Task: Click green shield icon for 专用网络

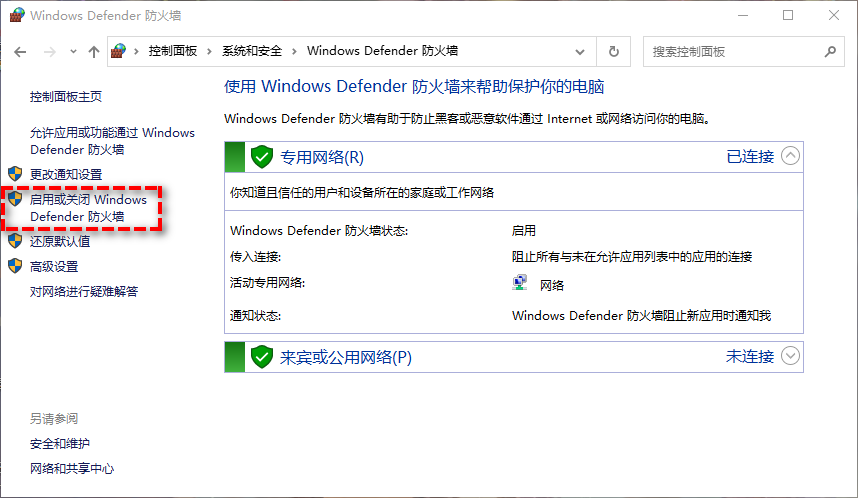Action: pyautogui.click(x=262, y=157)
